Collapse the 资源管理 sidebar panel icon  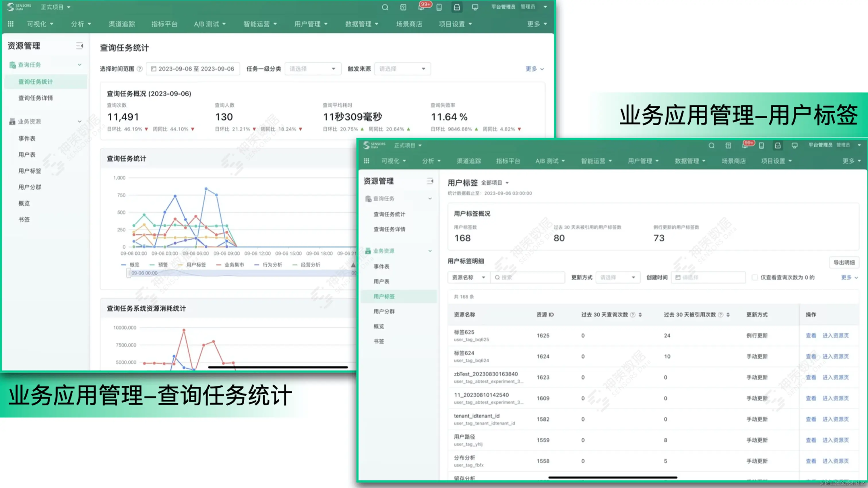80,46
